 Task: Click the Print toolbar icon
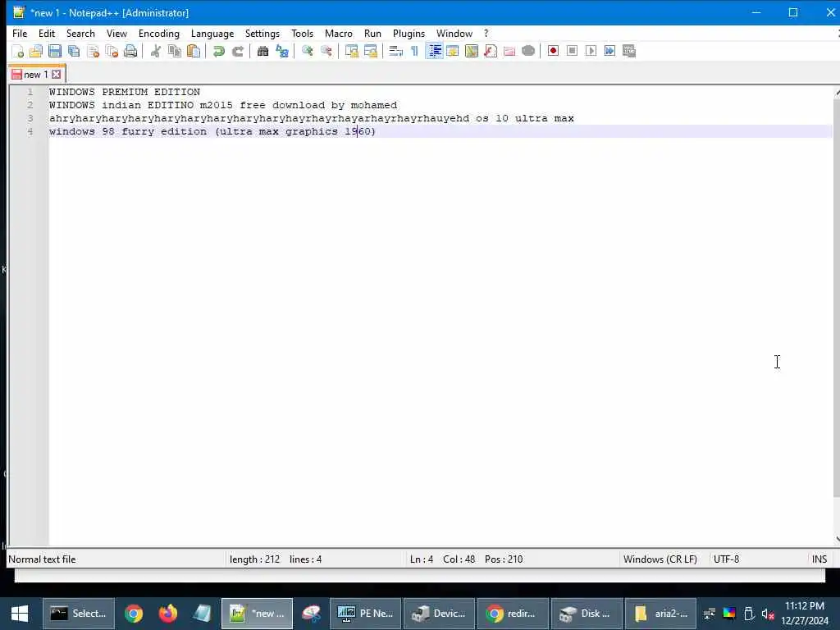click(130, 51)
